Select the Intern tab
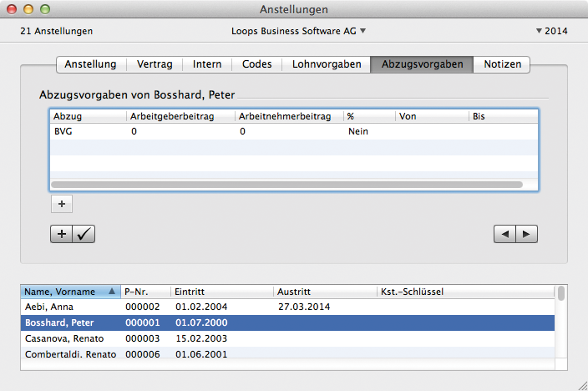The image size is (588, 391). 207,64
